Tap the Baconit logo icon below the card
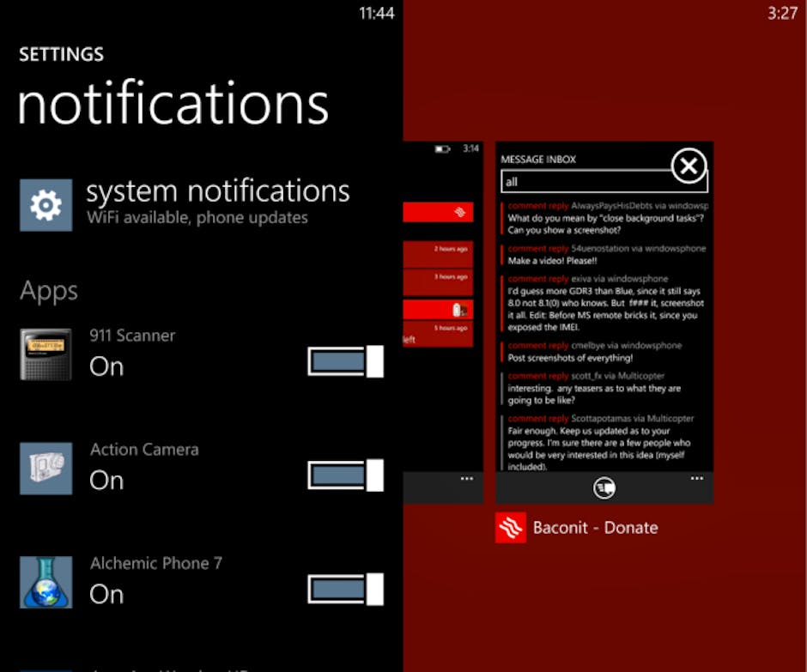Screen dimensions: 807x672 pyautogui.click(x=510, y=528)
